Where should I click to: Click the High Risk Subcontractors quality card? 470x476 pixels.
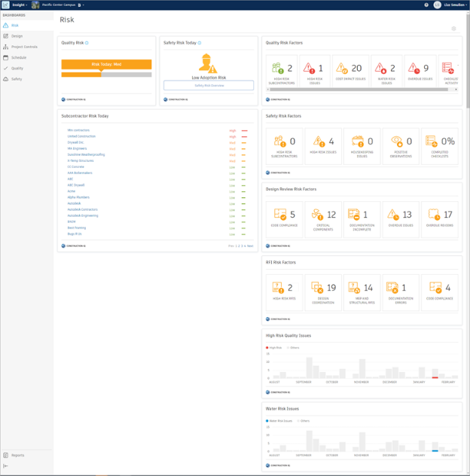click(x=282, y=72)
